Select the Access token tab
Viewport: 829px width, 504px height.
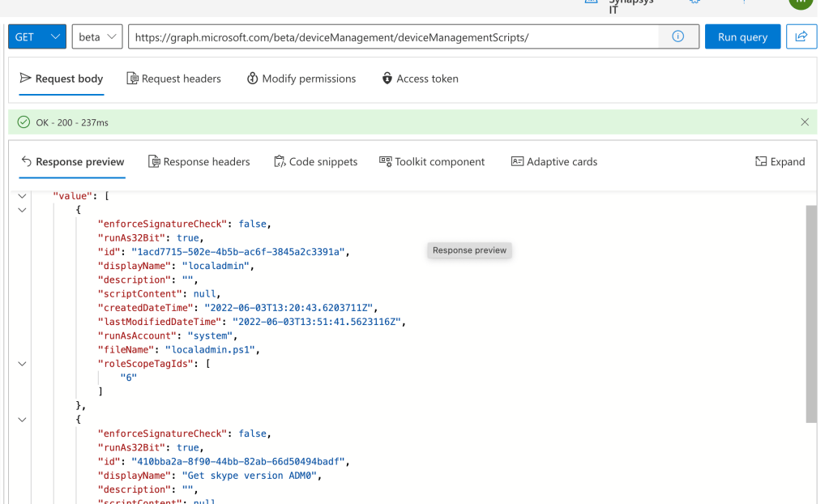tap(420, 79)
